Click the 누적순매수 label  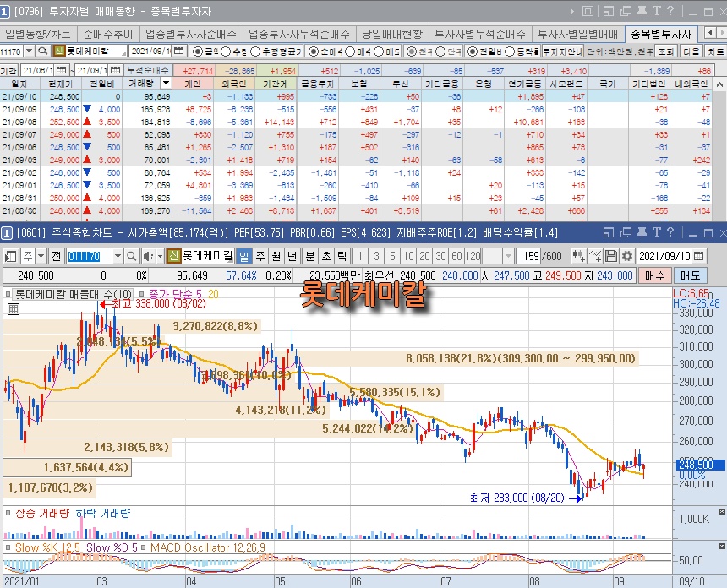[149, 70]
